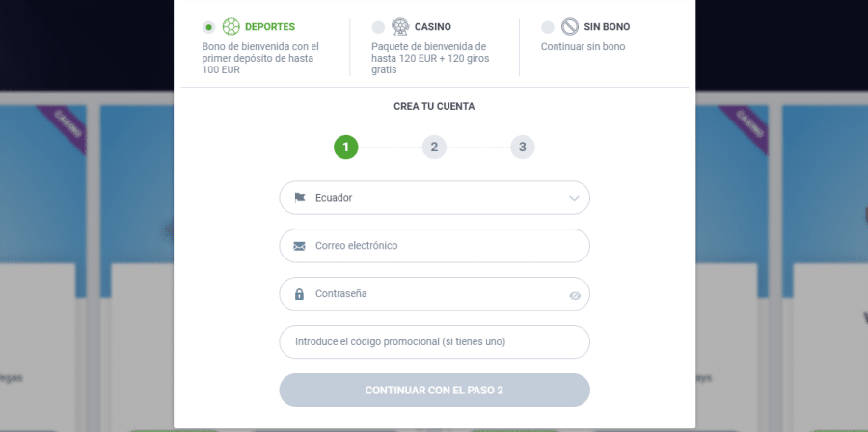
Task: Go to step 1 indicator
Action: [x=346, y=148]
